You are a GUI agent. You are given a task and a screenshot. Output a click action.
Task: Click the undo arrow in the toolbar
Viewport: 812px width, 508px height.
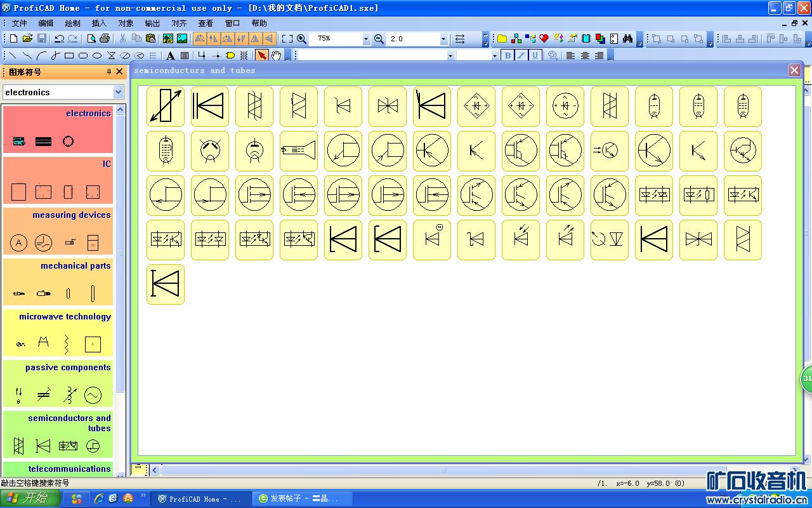[59, 39]
